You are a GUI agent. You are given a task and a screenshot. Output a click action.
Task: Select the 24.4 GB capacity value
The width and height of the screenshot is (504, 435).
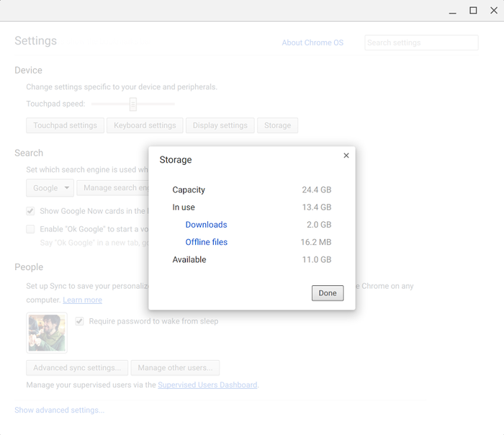pyautogui.click(x=317, y=189)
